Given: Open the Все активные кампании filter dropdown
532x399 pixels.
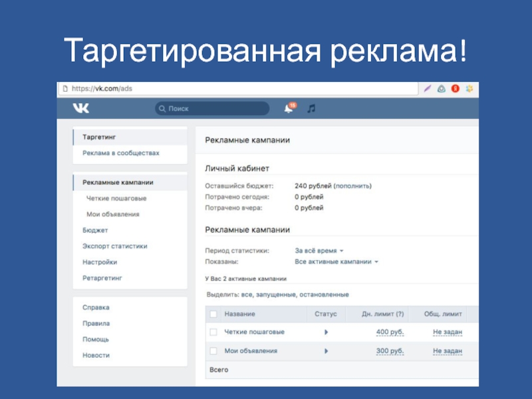Looking at the screenshot, I should 336,261.
